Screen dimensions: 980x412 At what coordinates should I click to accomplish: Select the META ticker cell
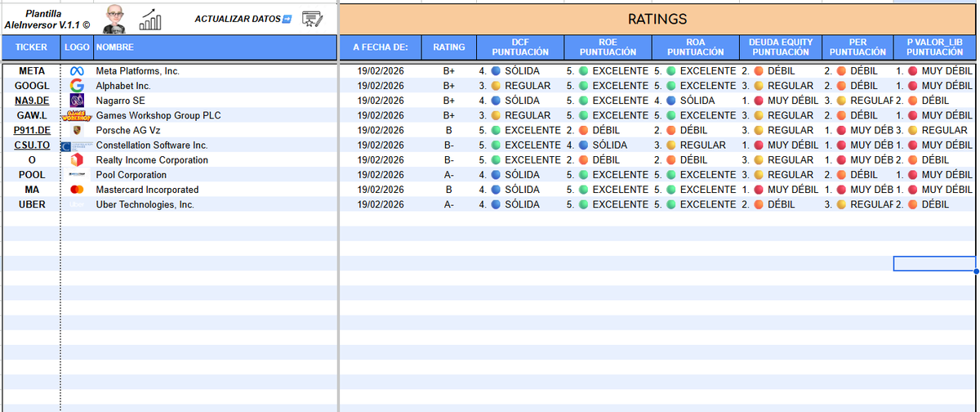31,71
